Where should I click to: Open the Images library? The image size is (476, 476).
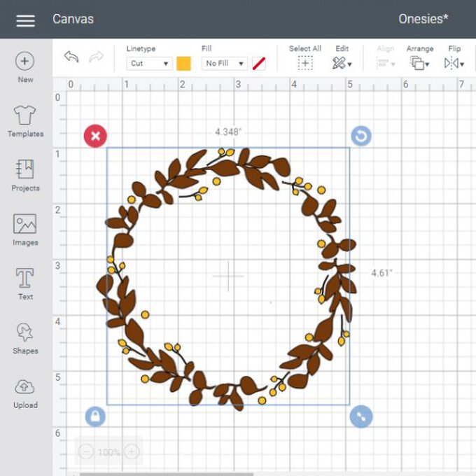(x=25, y=225)
